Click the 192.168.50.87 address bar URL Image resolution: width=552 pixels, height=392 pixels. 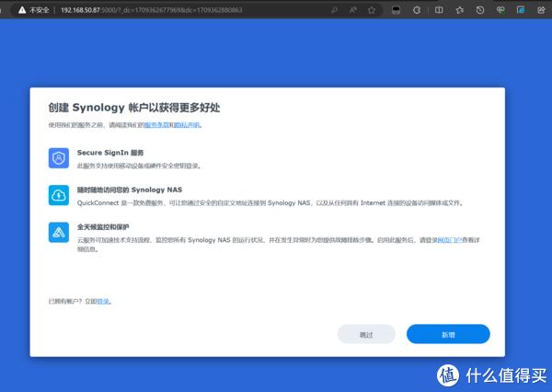click(x=152, y=10)
